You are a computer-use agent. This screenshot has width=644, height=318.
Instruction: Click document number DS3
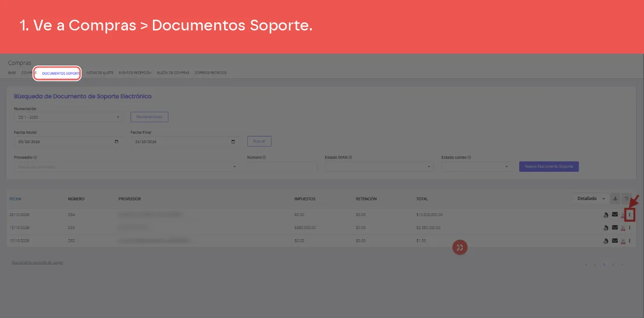(71, 228)
